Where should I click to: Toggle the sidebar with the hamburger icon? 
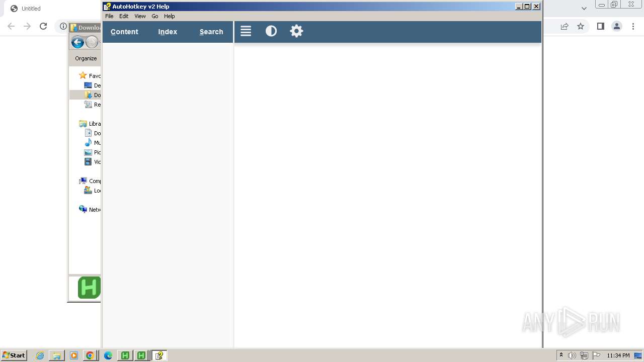(x=246, y=31)
